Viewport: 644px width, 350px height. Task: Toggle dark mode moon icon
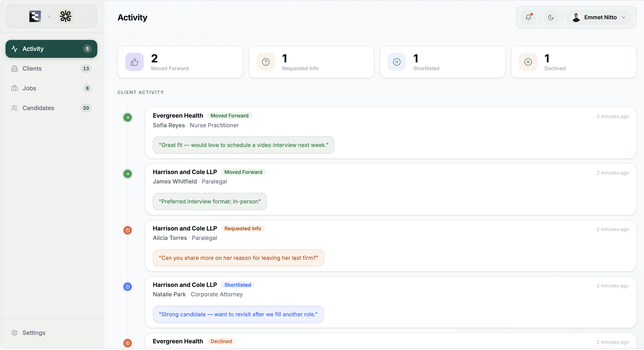pos(551,17)
